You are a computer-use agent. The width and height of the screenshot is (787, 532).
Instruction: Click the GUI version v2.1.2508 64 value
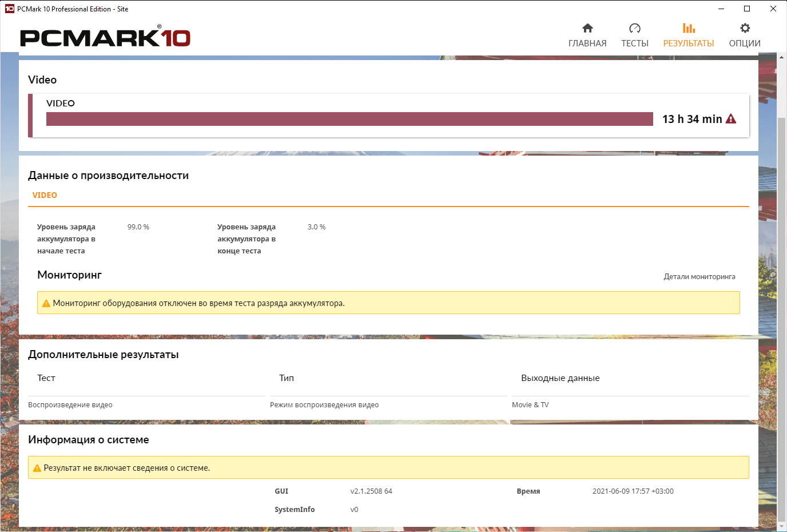[x=371, y=491]
